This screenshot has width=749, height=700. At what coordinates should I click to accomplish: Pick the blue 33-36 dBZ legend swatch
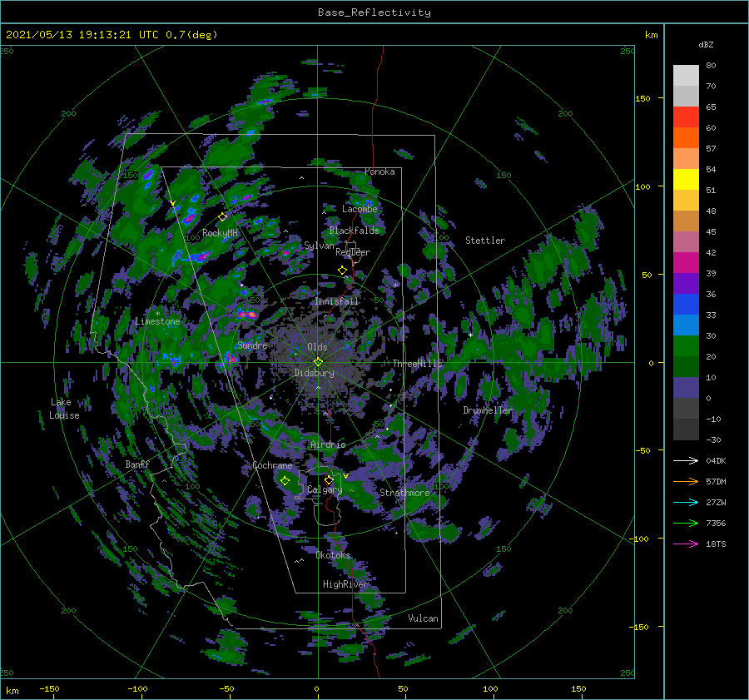click(x=686, y=305)
